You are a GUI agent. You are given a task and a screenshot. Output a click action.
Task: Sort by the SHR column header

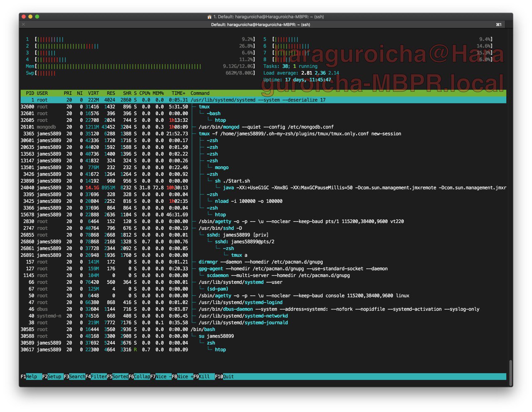127,93
